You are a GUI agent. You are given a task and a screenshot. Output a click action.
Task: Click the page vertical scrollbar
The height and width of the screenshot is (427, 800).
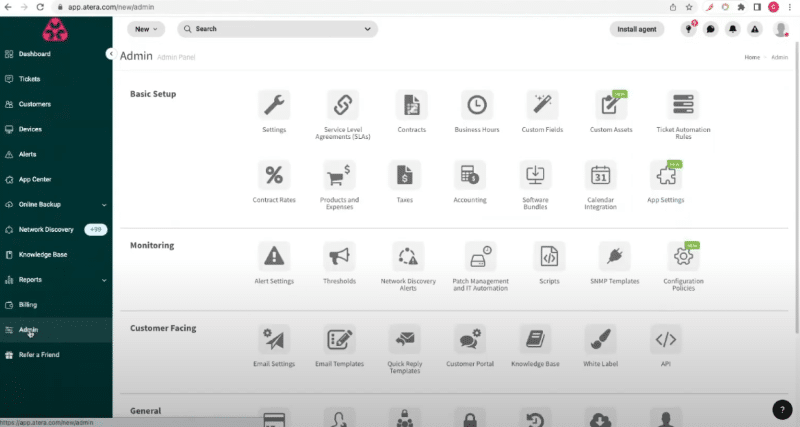click(x=797, y=189)
